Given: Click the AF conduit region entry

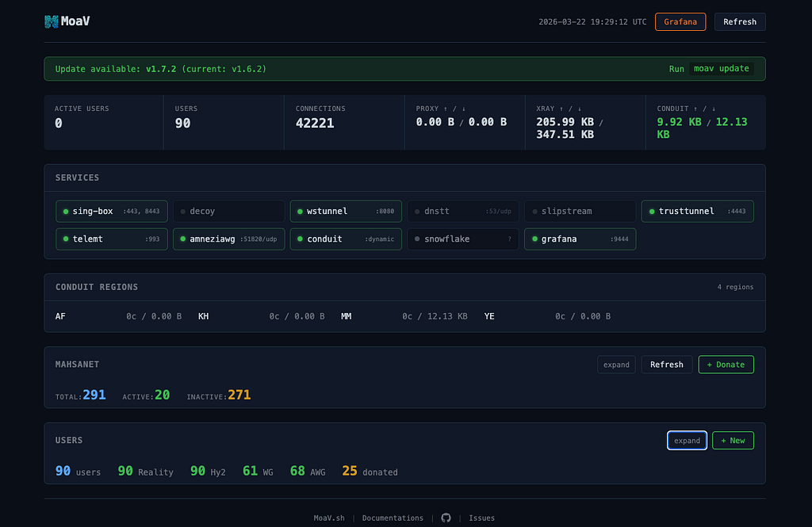Looking at the screenshot, I should (119, 316).
